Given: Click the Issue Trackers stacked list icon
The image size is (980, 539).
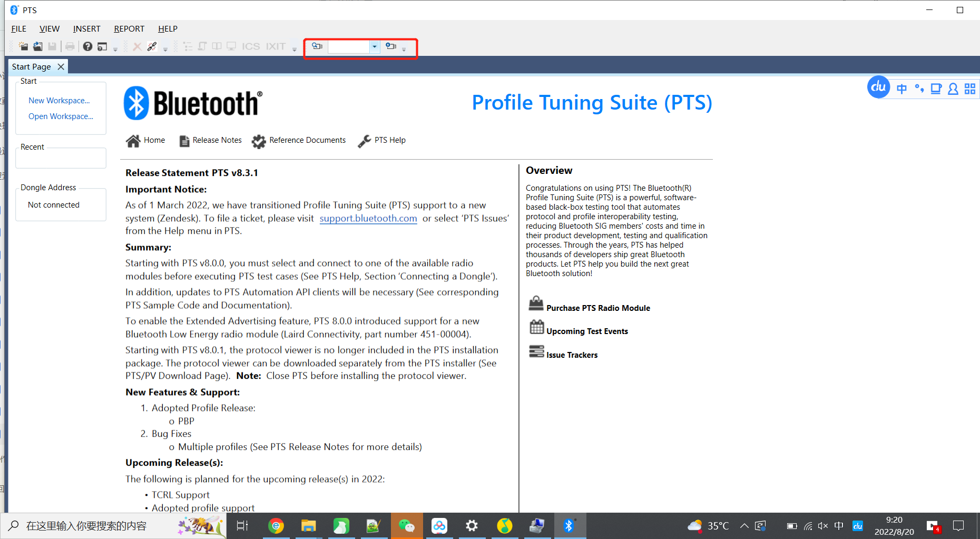Looking at the screenshot, I should click(536, 351).
